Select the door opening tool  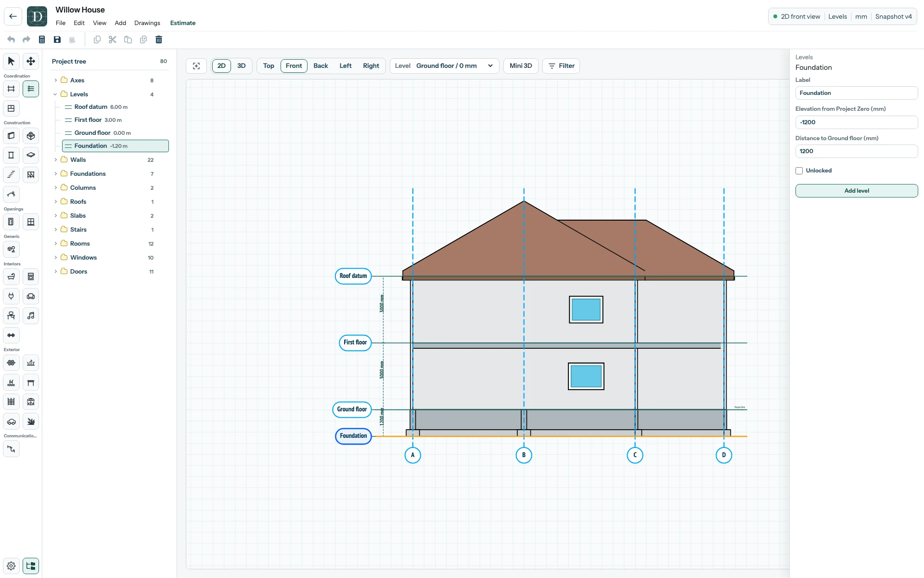tap(11, 222)
